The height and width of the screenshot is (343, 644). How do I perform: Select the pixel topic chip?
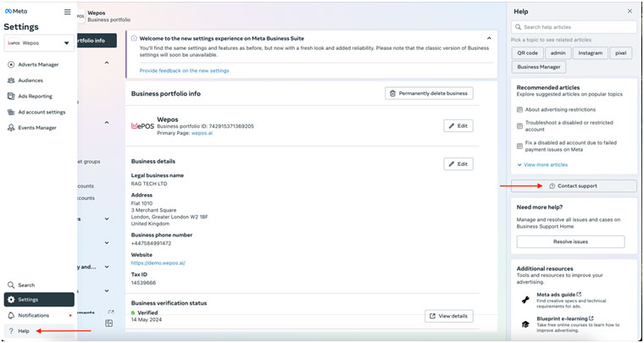(620, 53)
